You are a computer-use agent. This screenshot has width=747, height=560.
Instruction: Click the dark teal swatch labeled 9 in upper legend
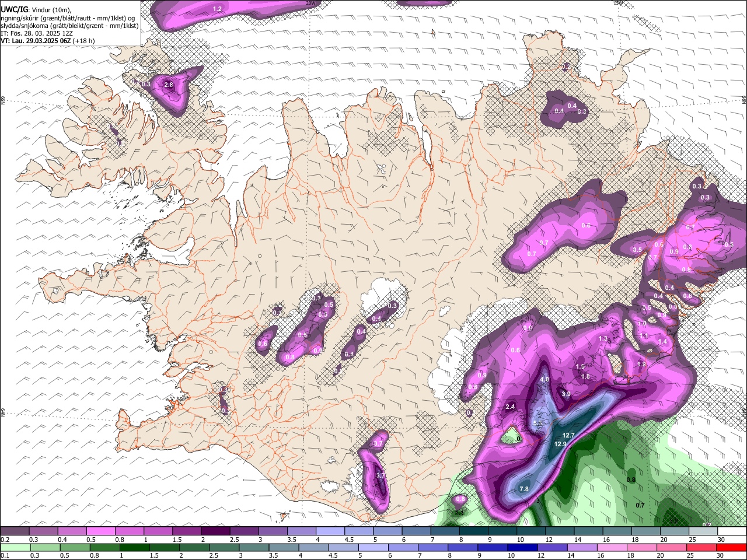[x=502, y=531]
